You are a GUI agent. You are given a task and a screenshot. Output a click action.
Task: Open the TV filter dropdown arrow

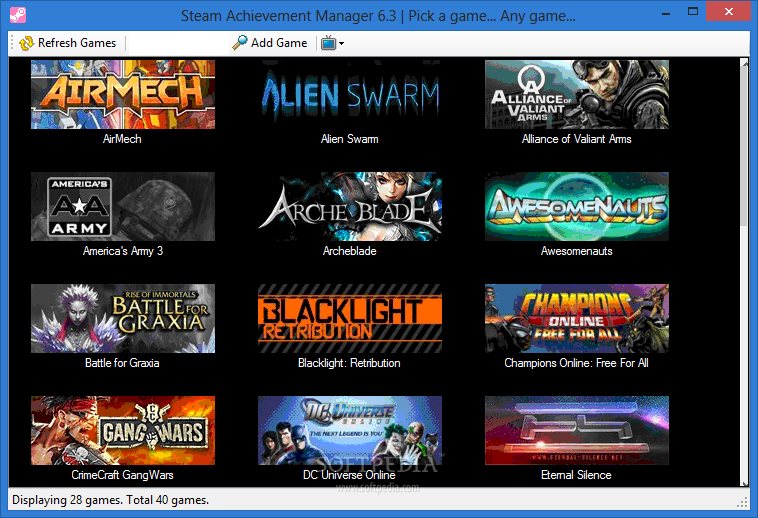point(341,44)
